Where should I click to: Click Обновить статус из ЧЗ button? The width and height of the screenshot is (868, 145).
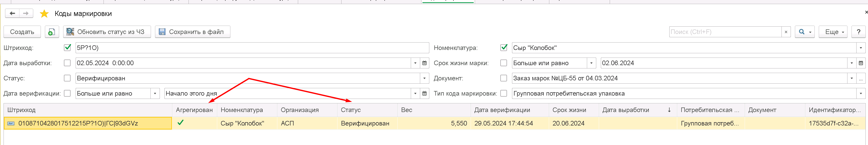pos(107,32)
